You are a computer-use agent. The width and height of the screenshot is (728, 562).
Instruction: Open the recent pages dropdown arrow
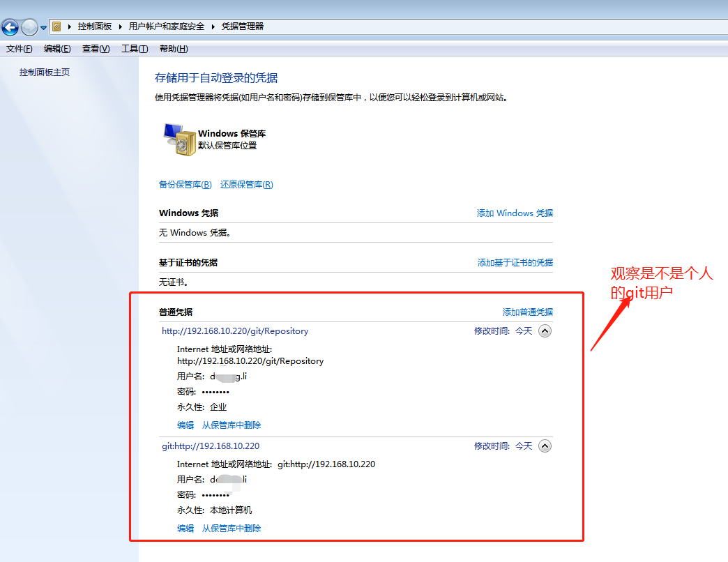click(x=44, y=27)
